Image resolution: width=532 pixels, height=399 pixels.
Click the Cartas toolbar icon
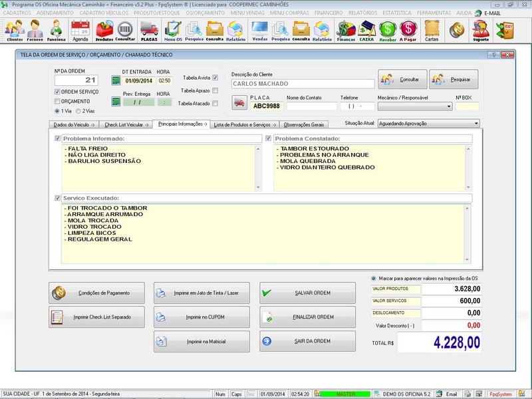coord(432,30)
